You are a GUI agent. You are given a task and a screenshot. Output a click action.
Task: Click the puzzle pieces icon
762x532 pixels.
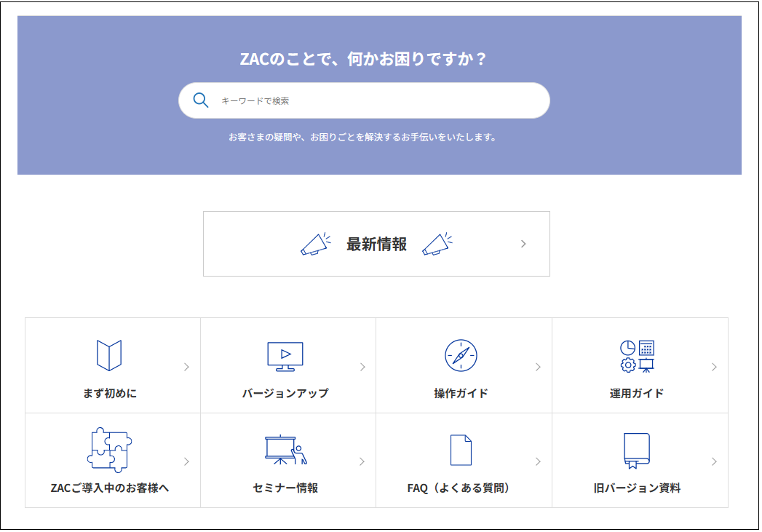point(109,450)
